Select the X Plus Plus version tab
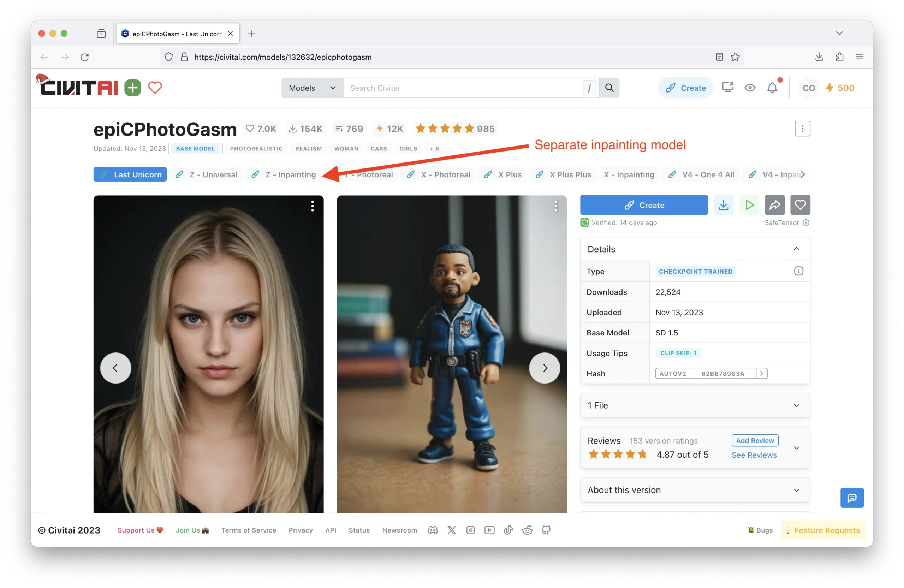This screenshot has height=588, width=904. click(x=563, y=174)
